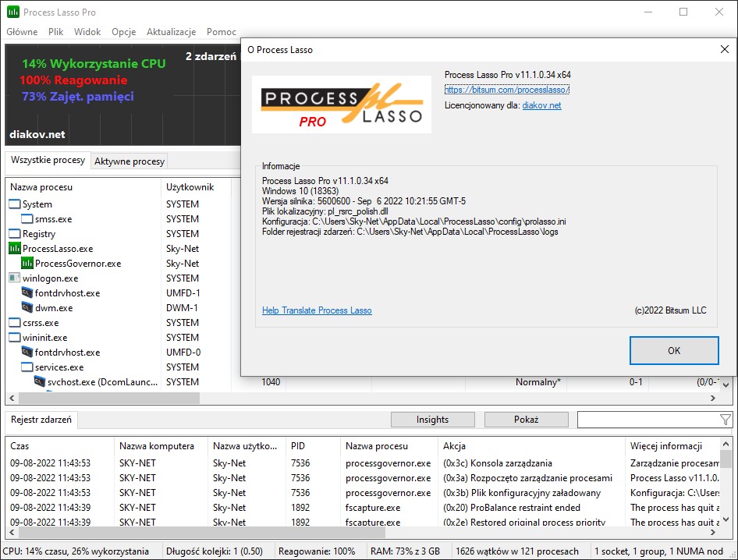
Task: Click process list horizontal scrollbar thumb
Action: 108,398
